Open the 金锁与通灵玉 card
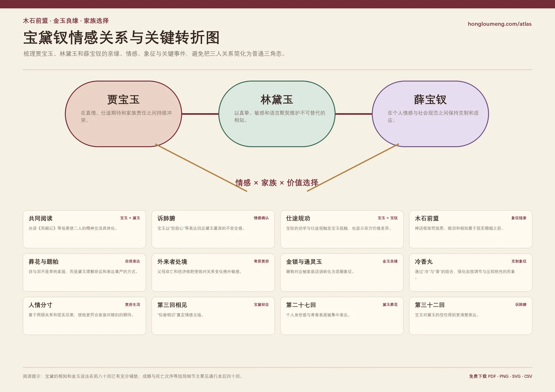Screen dimensions: 555x392 (342, 272)
